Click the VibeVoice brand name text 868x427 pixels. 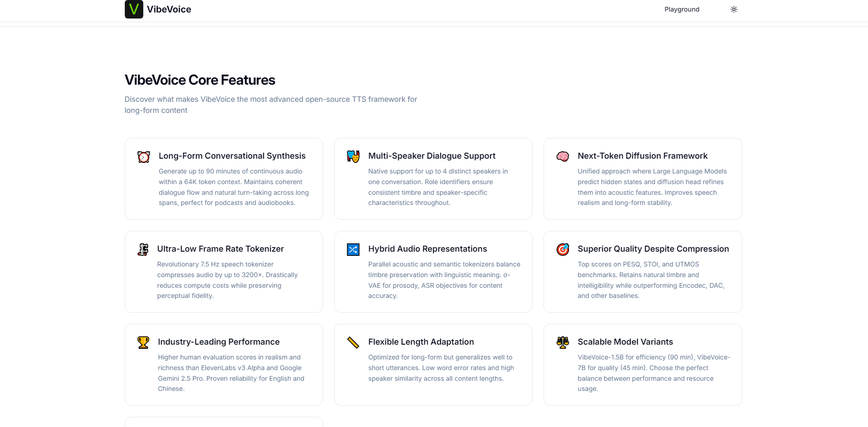169,9
